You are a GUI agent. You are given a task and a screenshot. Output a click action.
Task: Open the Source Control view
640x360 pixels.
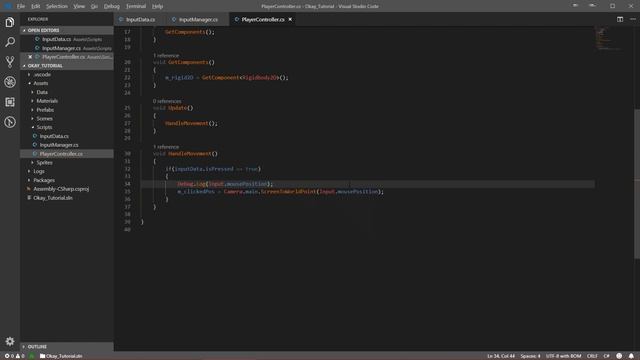[10, 62]
